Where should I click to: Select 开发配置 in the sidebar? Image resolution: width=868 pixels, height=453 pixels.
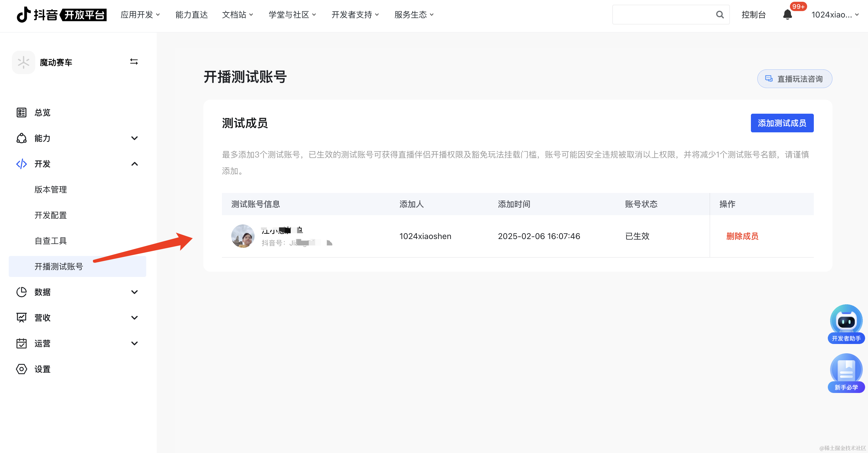click(x=51, y=215)
